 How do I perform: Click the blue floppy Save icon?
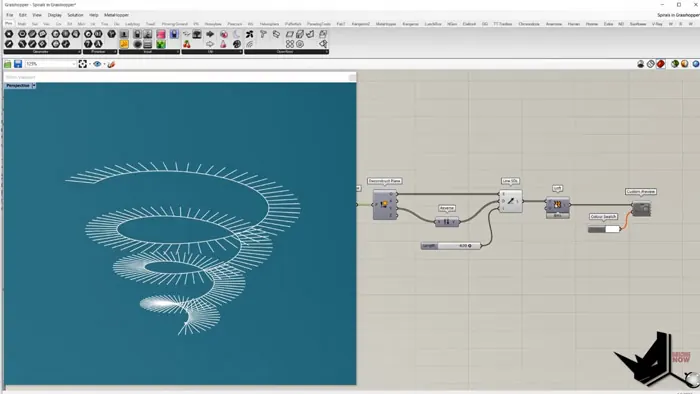click(x=18, y=64)
